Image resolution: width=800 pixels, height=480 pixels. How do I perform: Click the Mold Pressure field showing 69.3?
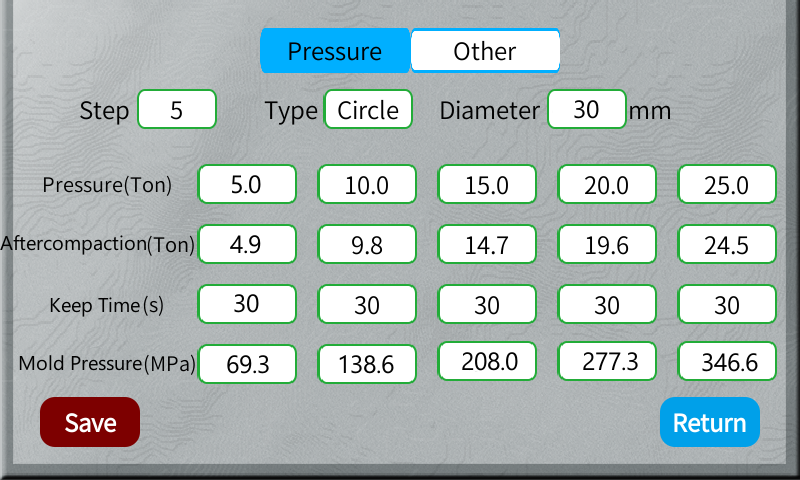247,364
